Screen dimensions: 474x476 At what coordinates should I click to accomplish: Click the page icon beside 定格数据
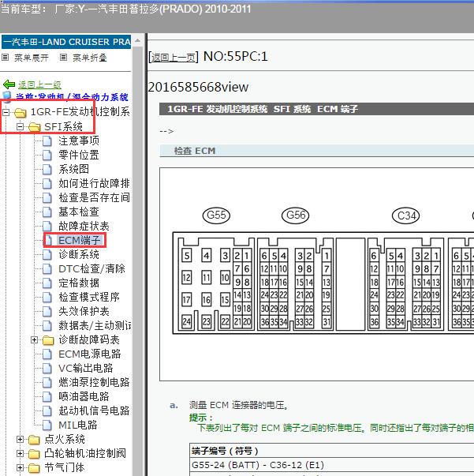(x=47, y=283)
